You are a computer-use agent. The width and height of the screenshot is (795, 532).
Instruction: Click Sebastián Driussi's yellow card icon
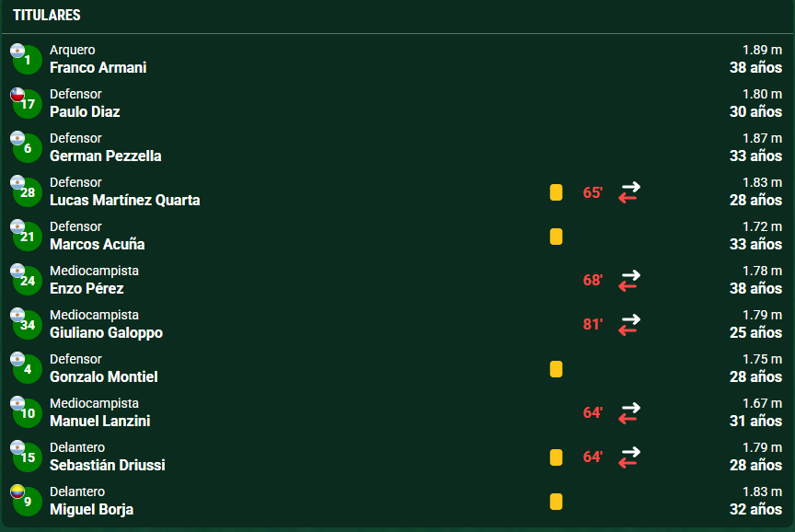pyautogui.click(x=556, y=457)
